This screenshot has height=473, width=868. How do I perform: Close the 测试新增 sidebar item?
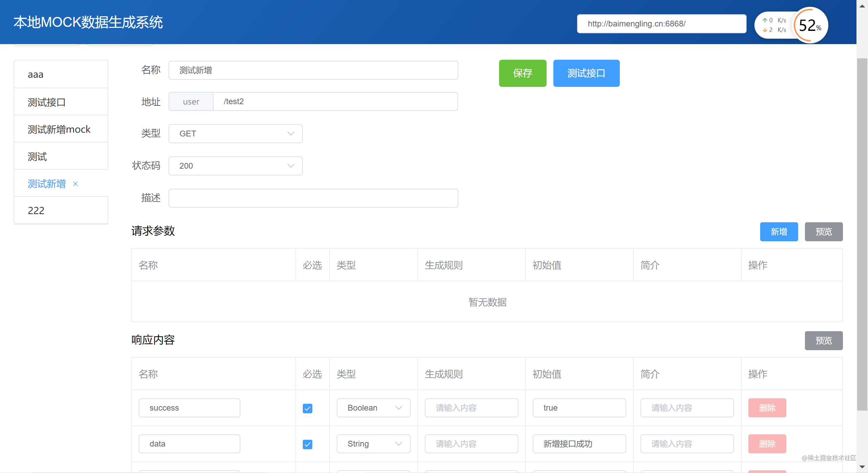coord(76,184)
